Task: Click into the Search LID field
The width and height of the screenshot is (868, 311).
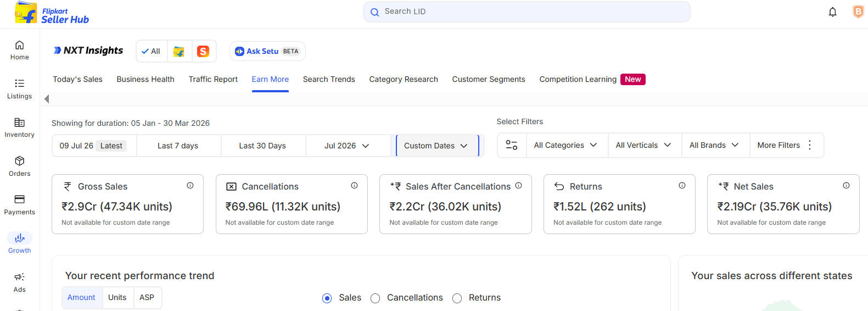Action: (x=527, y=12)
